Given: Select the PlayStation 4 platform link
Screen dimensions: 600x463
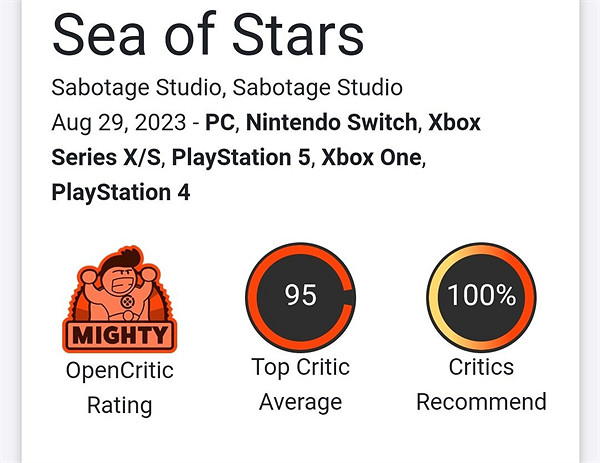Looking at the screenshot, I should pos(120,190).
